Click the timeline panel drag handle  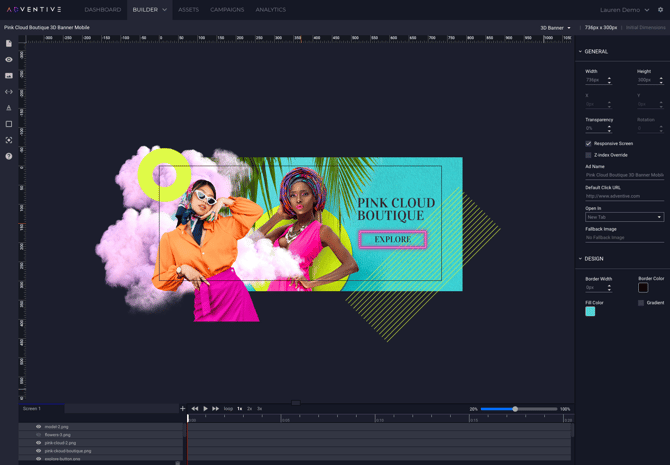tap(296, 403)
